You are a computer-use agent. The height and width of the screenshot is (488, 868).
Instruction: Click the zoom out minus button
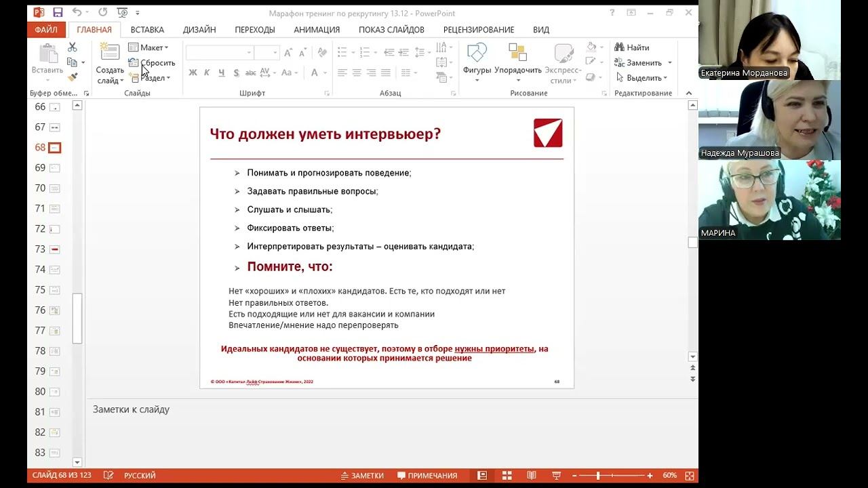coord(574,476)
